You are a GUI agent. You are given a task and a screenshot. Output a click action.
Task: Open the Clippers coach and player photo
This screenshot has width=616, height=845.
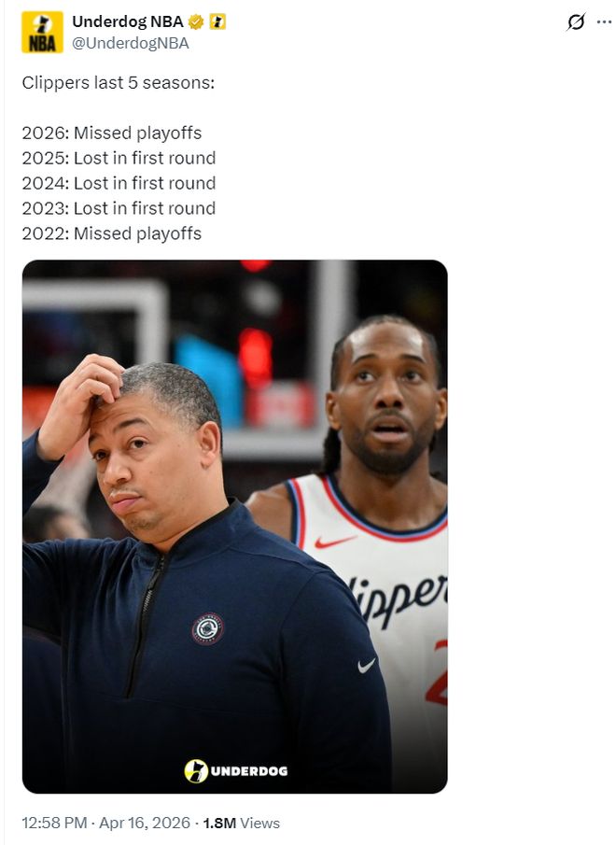click(235, 527)
